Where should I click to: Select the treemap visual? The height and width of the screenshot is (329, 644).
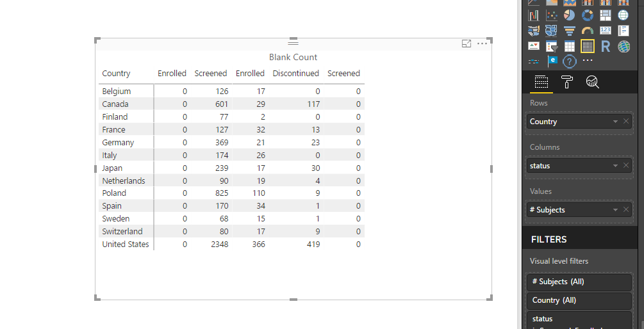point(606,15)
